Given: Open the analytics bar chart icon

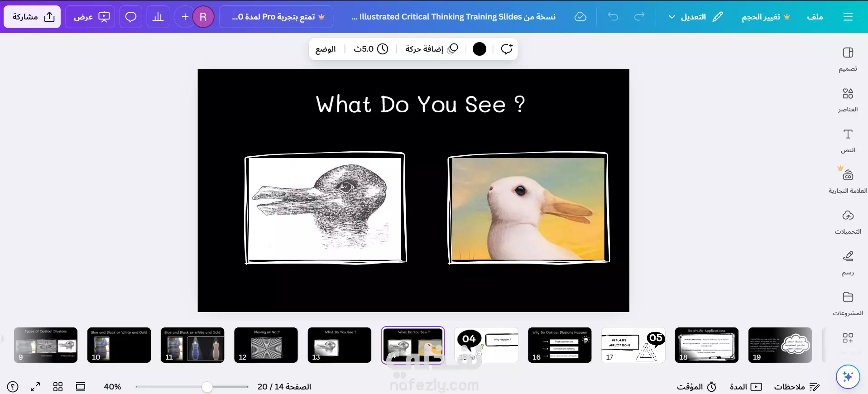Looking at the screenshot, I should coord(158,17).
